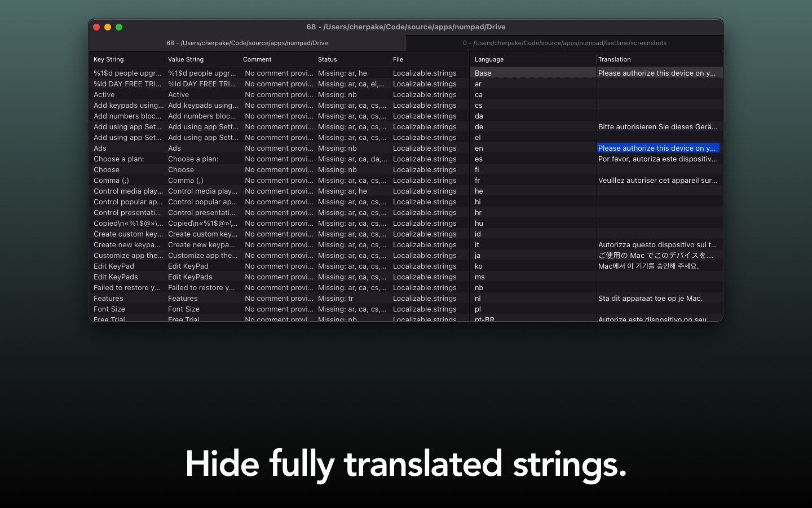
Task: Click the Italian translation 'Autorizza questo...'
Action: pyautogui.click(x=657, y=244)
